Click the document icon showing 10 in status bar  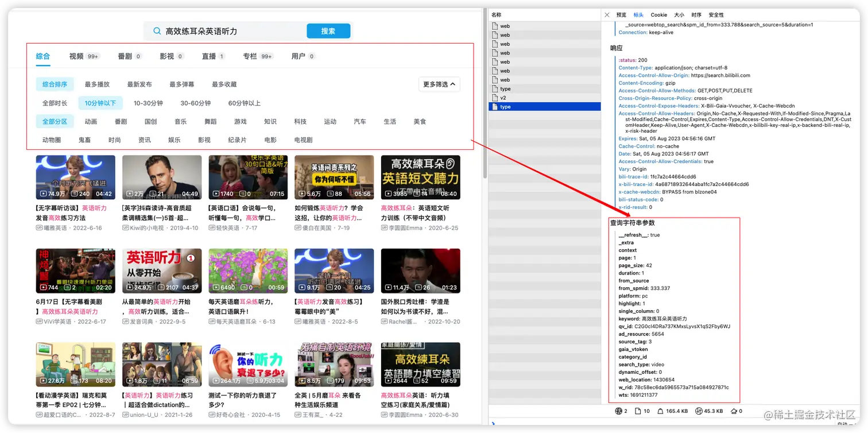click(x=639, y=411)
